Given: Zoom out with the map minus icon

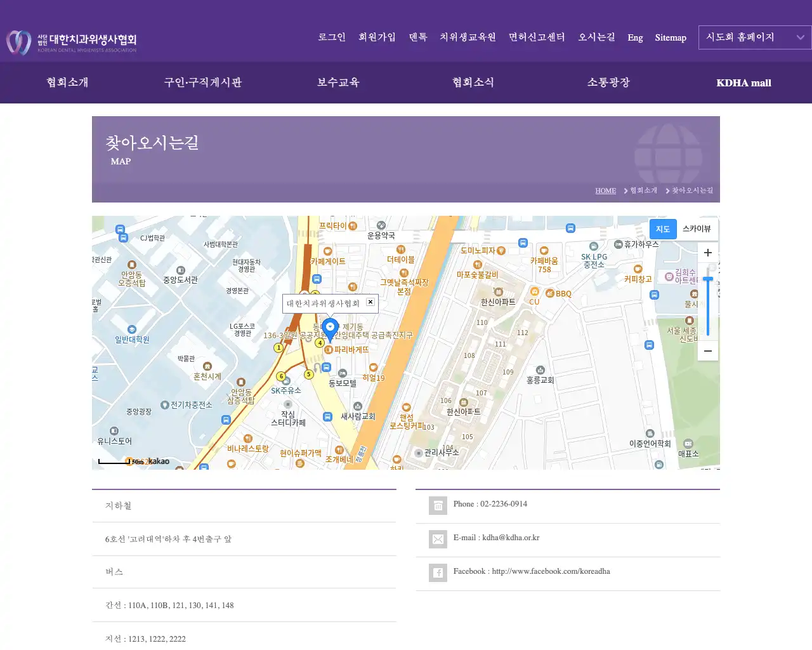Looking at the screenshot, I should click(707, 350).
